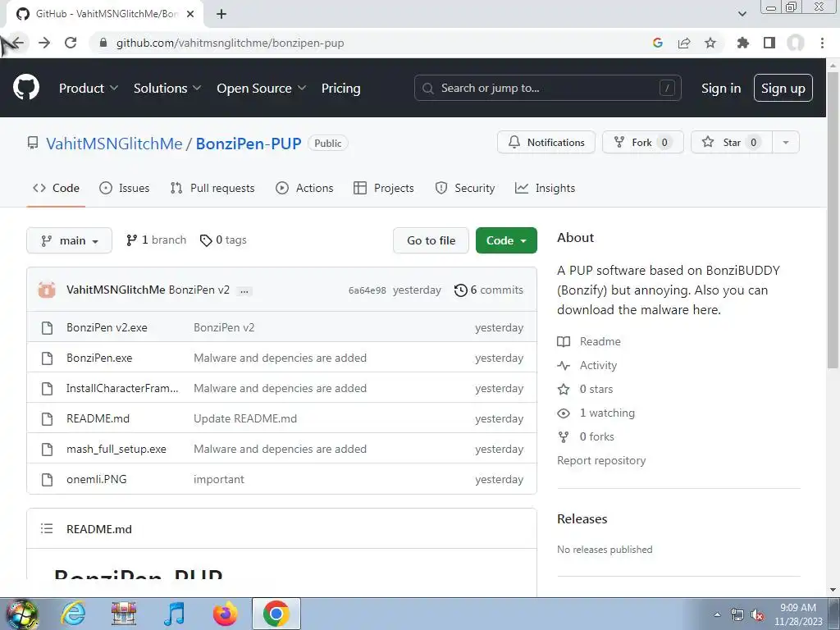Bookmark this page with star icon
840x630 pixels.
710,43
